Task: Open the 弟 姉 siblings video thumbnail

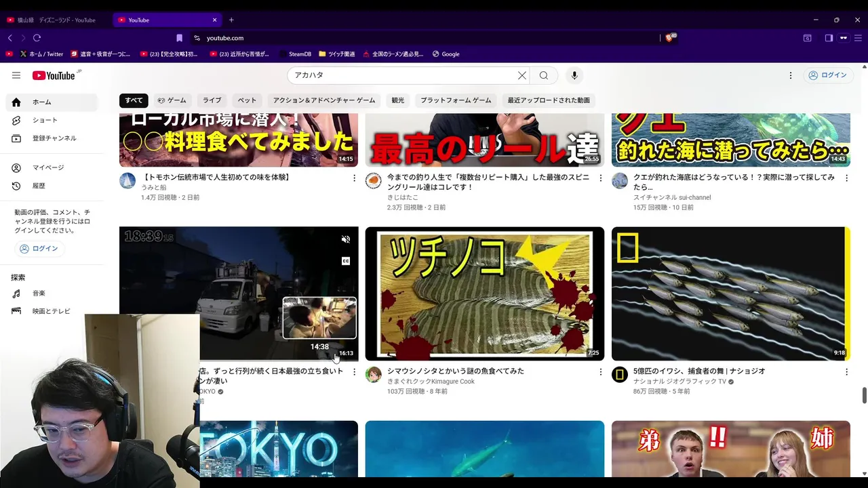Action: coord(731,450)
